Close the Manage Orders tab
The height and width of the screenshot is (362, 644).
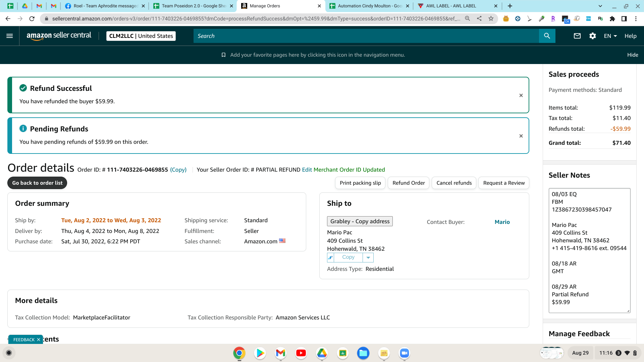tap(319, 6)
